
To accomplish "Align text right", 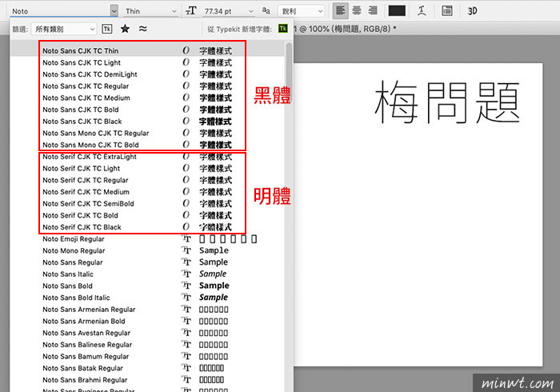I will coord(373,10).
